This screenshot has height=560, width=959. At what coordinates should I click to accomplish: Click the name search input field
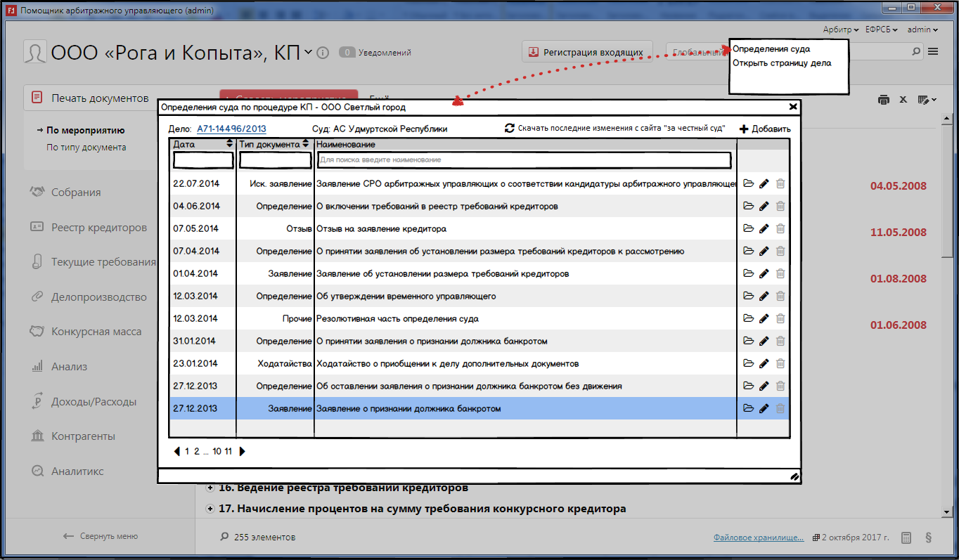(523, 160)
